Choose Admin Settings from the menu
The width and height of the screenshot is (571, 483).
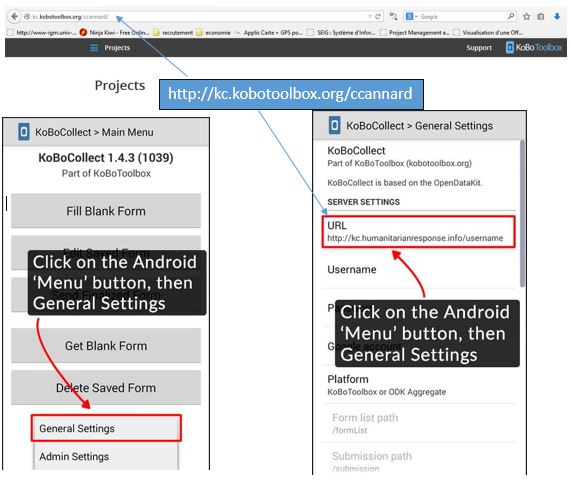(x=106, y=456)
